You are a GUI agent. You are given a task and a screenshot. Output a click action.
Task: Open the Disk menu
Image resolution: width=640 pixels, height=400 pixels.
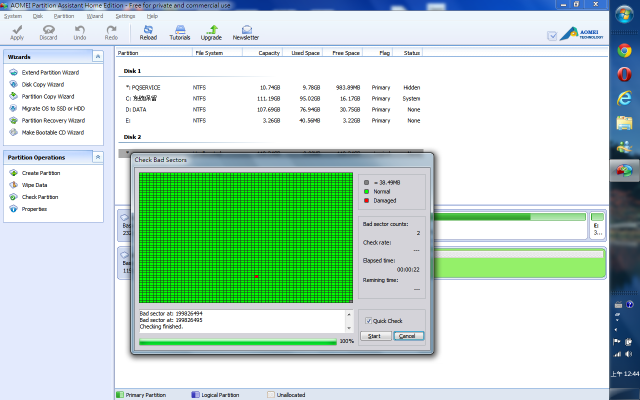point(37,16)
